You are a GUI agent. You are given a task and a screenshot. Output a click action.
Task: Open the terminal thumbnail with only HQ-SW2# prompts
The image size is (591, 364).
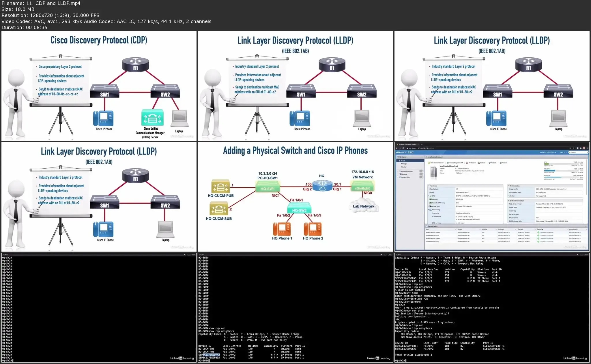(99, 308)
